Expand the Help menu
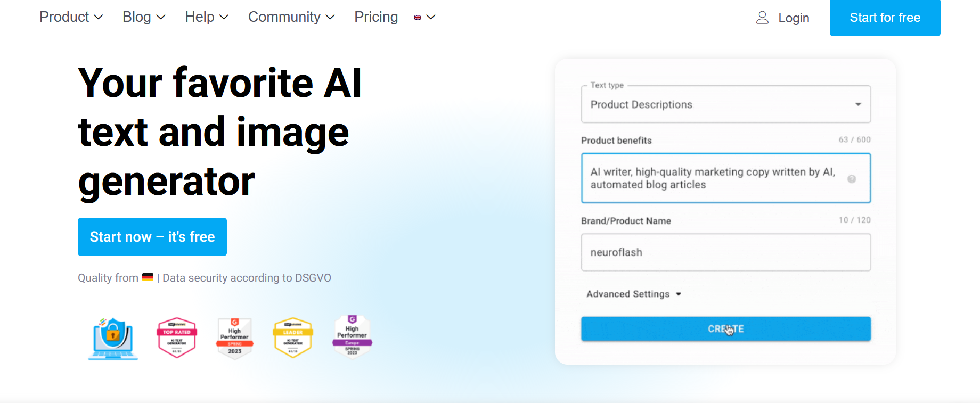980x403 pixels. point(207,17)
